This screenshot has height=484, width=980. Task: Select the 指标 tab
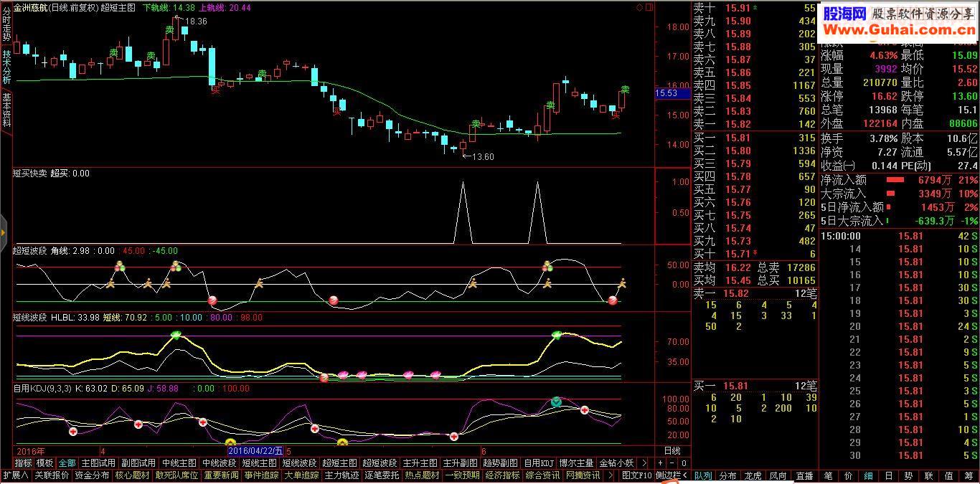(x=24, y=463)
